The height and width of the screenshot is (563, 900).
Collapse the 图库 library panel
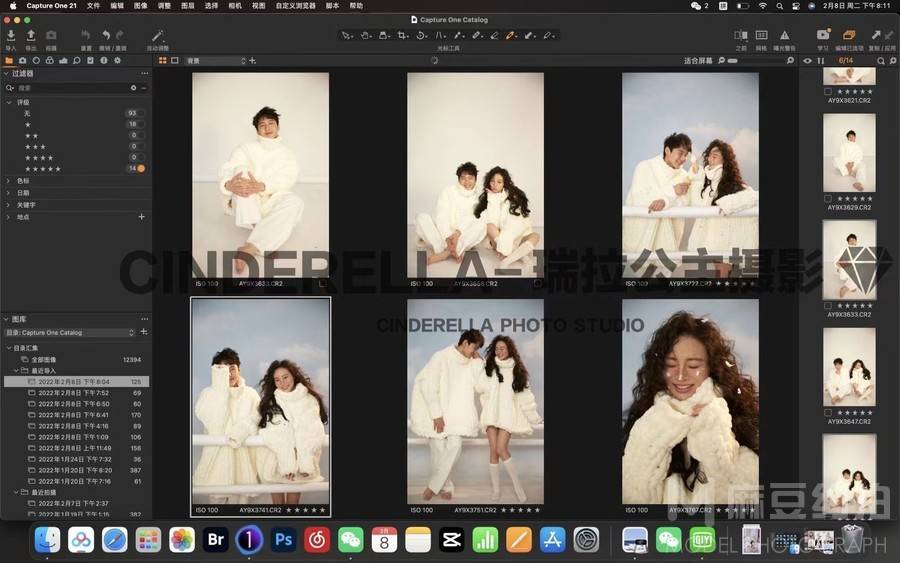6,319
